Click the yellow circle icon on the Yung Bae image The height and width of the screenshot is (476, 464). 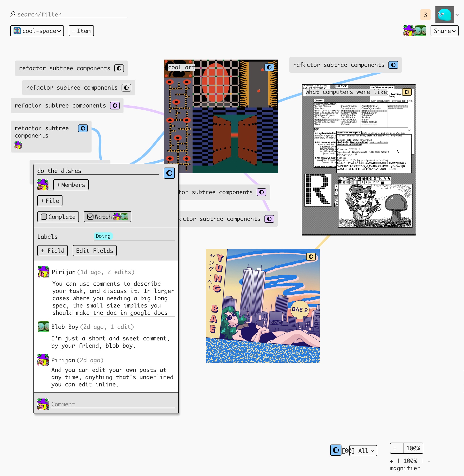pos(311,257)
